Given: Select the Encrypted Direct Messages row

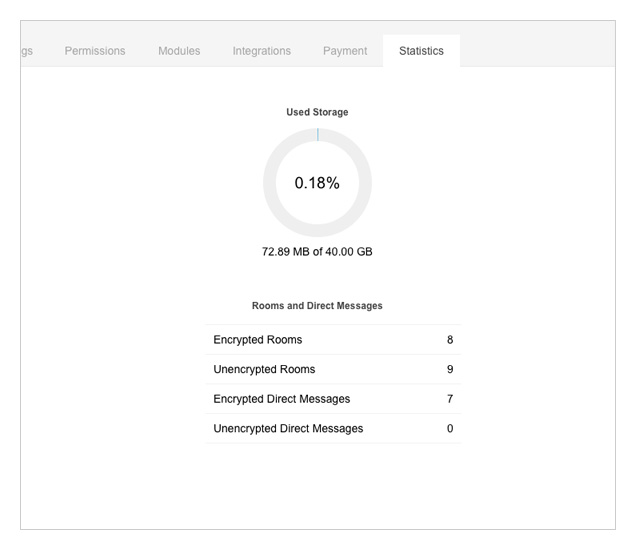Looking at the screenshot, I should [x=333, y=399].
